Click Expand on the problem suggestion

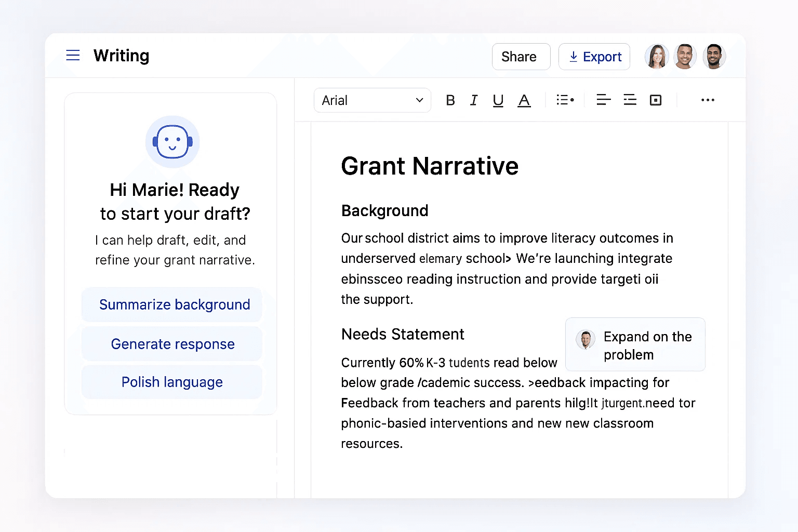[x=635, y=344]
